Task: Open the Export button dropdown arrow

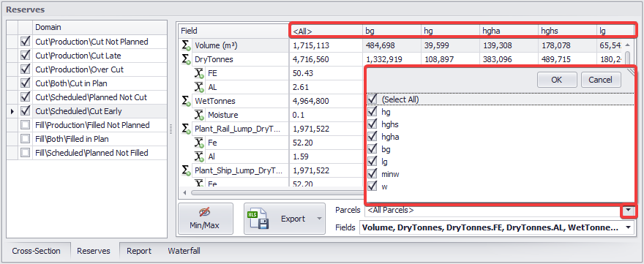Action: pyautogui.click(x=319, y=219)
